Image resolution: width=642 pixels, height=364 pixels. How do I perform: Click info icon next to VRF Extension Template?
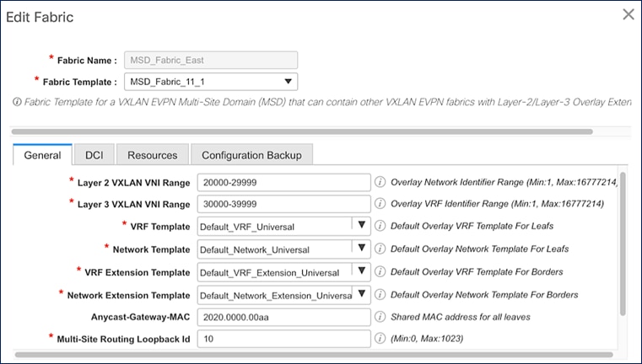click(380, 271)
